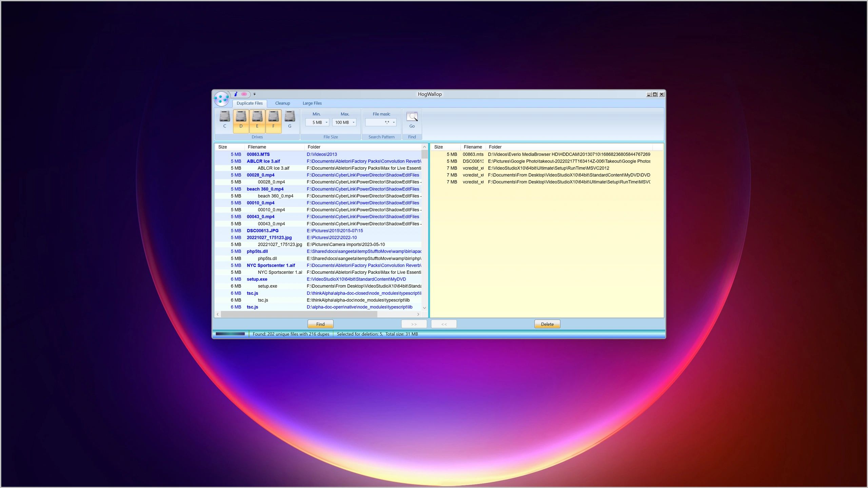Select the DSC00613.JPG row in the list
868x488 pixels.
[x=262, y=230]
